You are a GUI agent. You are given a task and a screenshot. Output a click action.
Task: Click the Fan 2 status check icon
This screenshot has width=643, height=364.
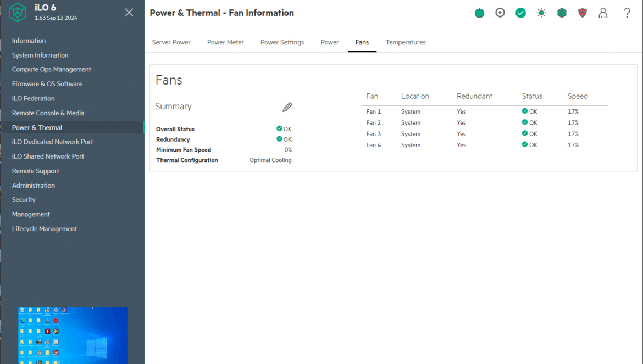(x=524, y=122)
